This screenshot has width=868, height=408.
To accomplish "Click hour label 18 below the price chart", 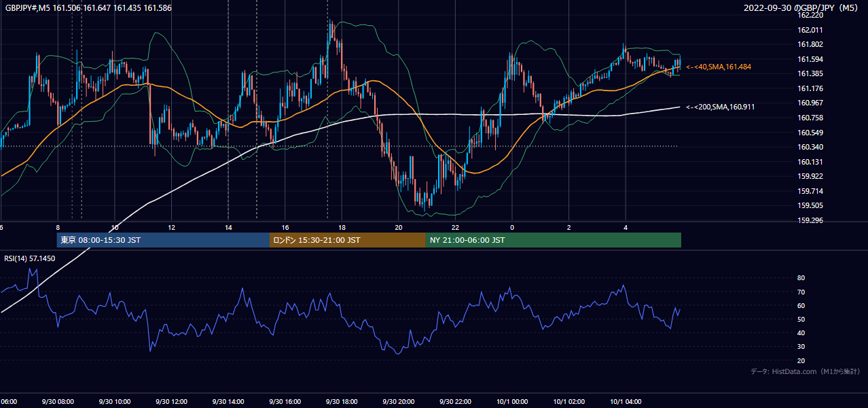I will coord(342,227).
